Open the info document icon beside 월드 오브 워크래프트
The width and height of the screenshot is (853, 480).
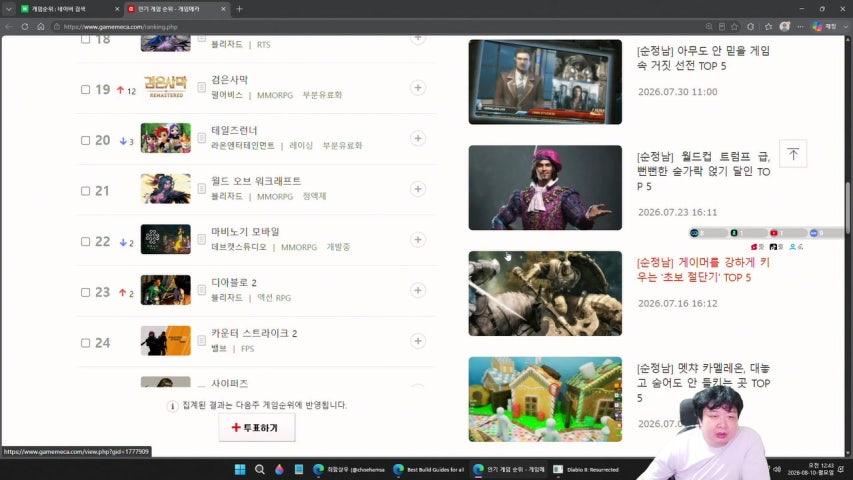coord(201,189)
